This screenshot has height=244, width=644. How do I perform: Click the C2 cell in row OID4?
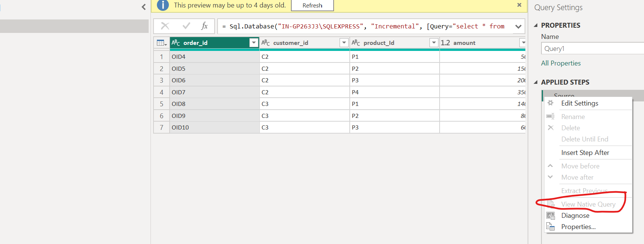pos(304,57)
